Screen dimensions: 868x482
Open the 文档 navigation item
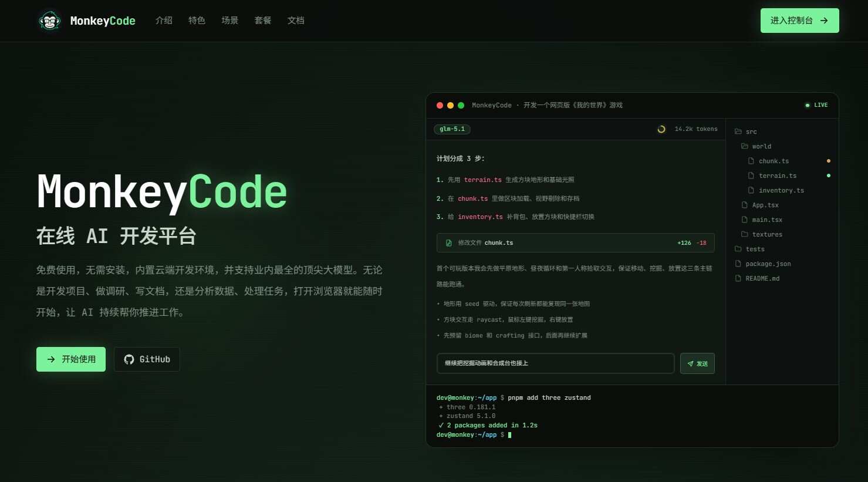point(296,21)
